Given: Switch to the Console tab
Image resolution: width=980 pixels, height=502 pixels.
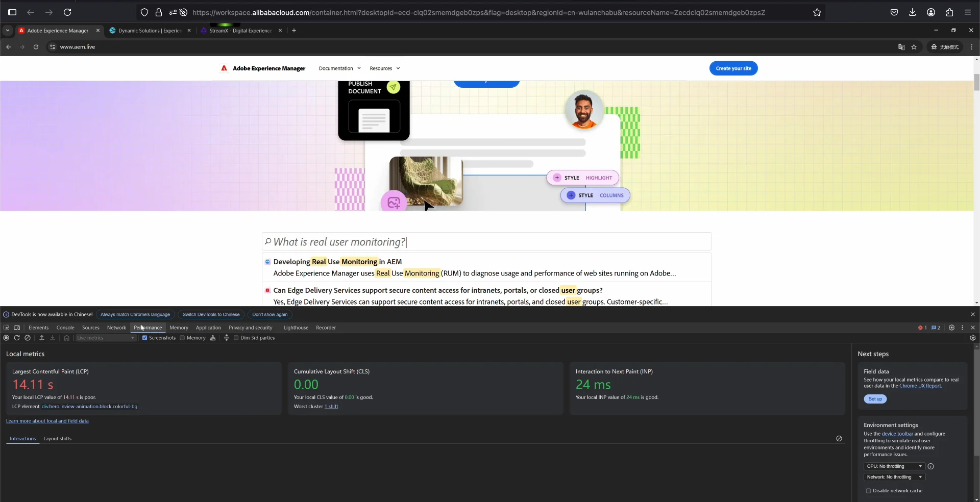Looking at the screenshot, I should click(65, 328).
